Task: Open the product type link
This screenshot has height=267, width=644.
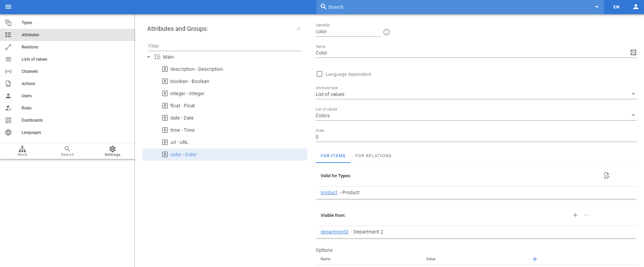Action: (x=329, y=192)
